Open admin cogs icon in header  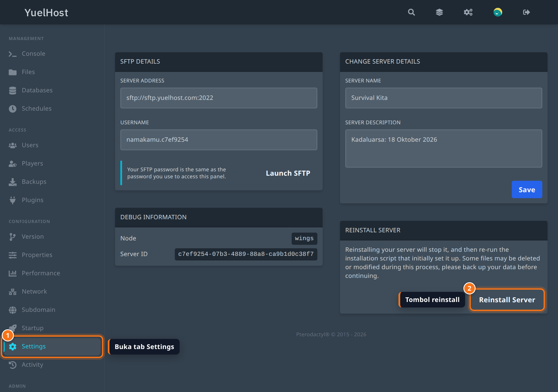(468, 12)
